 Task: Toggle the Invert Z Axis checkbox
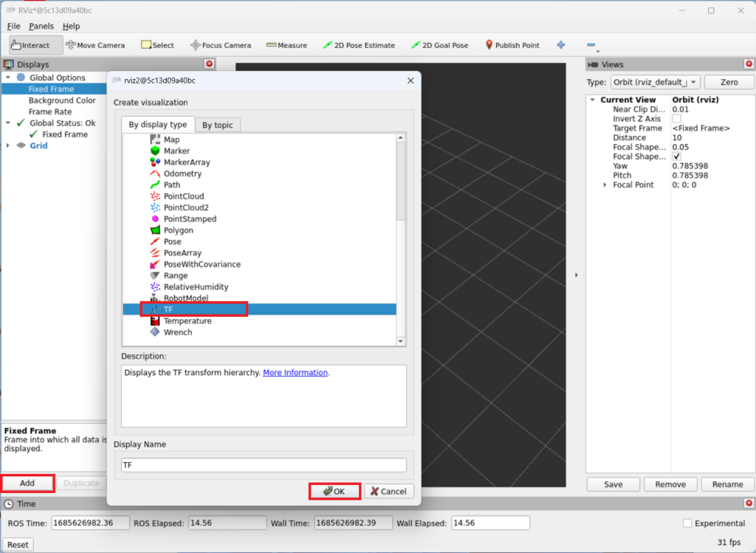point(676,119)
